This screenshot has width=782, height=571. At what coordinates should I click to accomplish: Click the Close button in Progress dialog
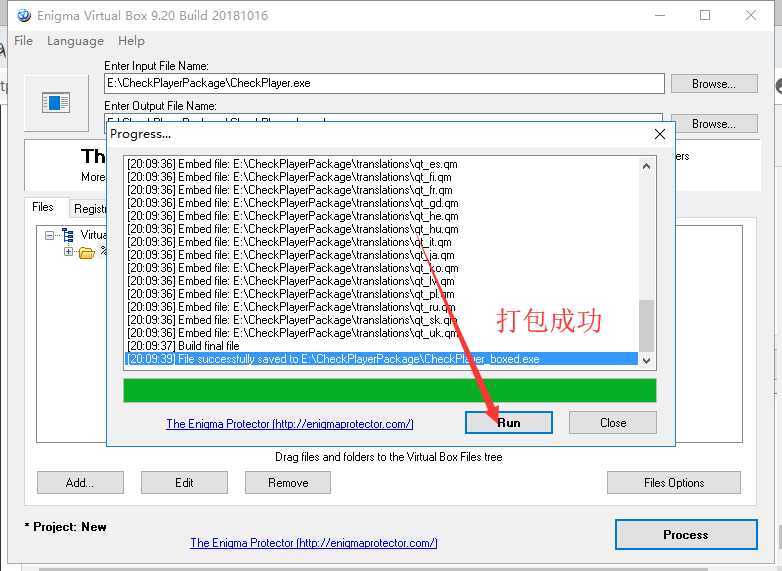click(613, 423)
